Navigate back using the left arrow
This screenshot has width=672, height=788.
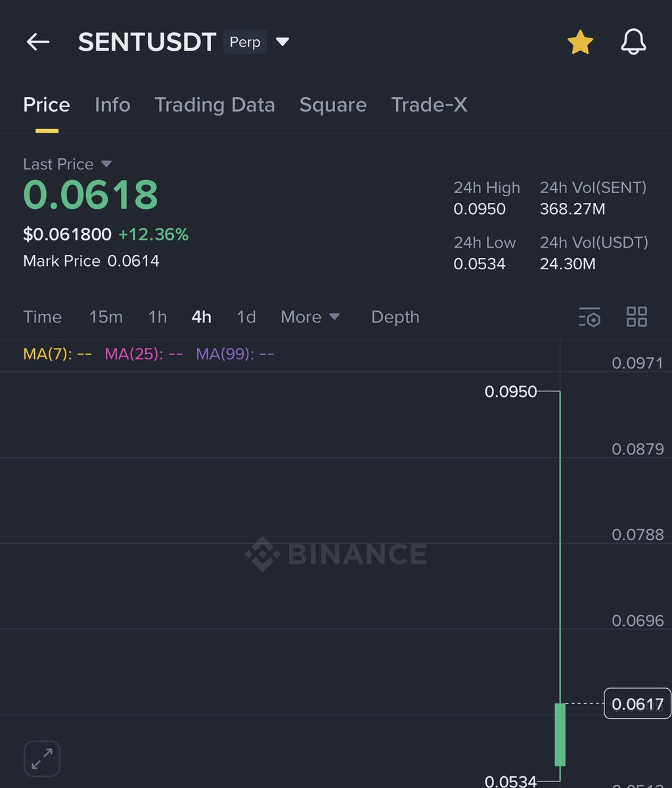click(x=37, y=41)
